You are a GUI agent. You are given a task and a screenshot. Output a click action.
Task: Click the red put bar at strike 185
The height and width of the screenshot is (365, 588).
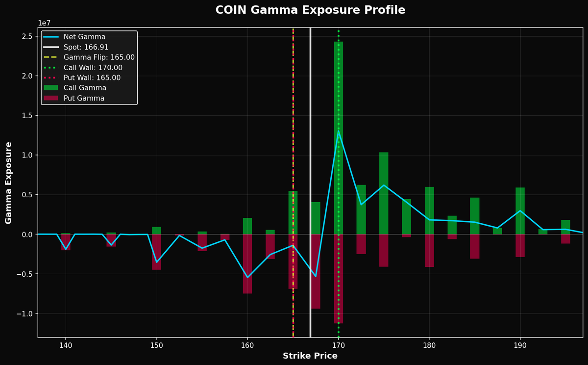coord(474,246)
